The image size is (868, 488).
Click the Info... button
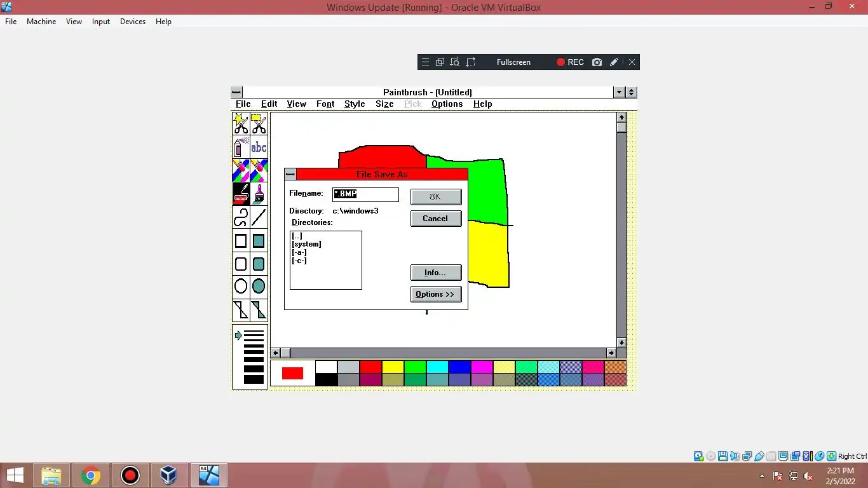(x=436, y=273)
